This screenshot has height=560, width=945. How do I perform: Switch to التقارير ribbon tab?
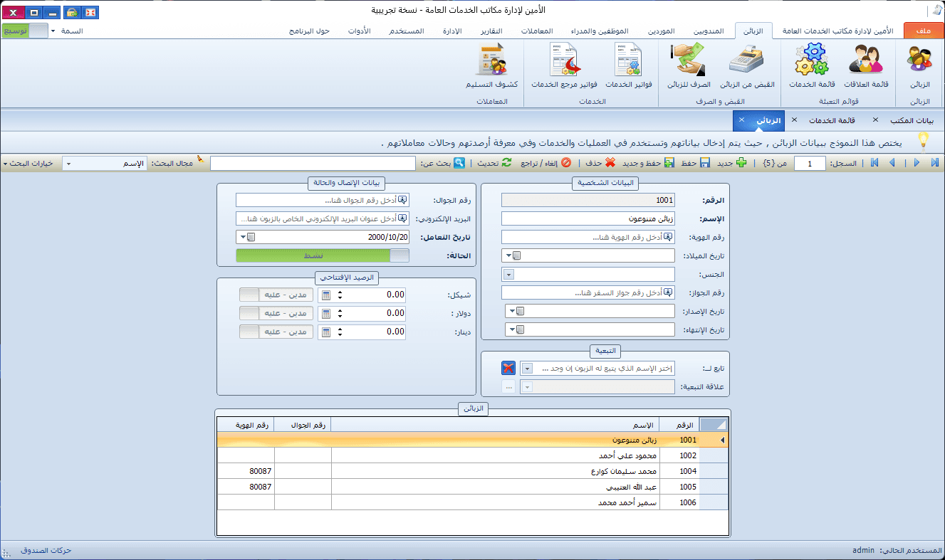(x=491, y=31)
